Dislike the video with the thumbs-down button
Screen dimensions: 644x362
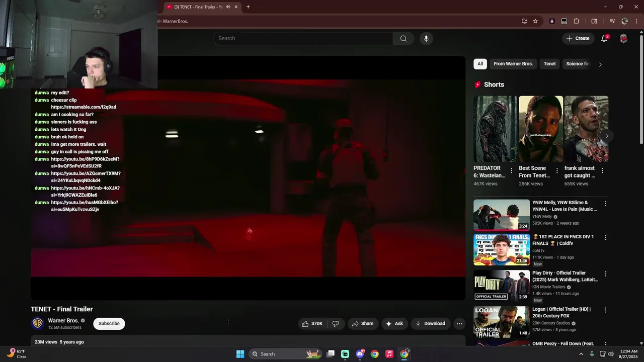point(336,324)
